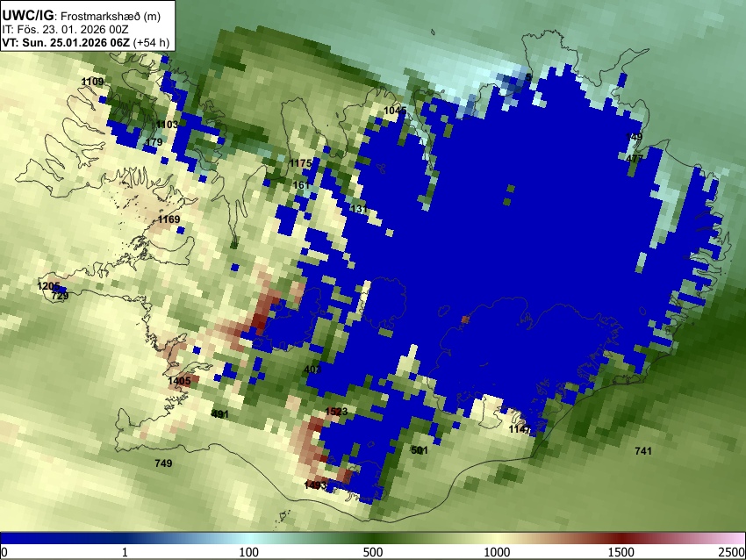Click the 501 value label
Image resolution: width=746 pixels, height=560 pixels.
[420, 450]
